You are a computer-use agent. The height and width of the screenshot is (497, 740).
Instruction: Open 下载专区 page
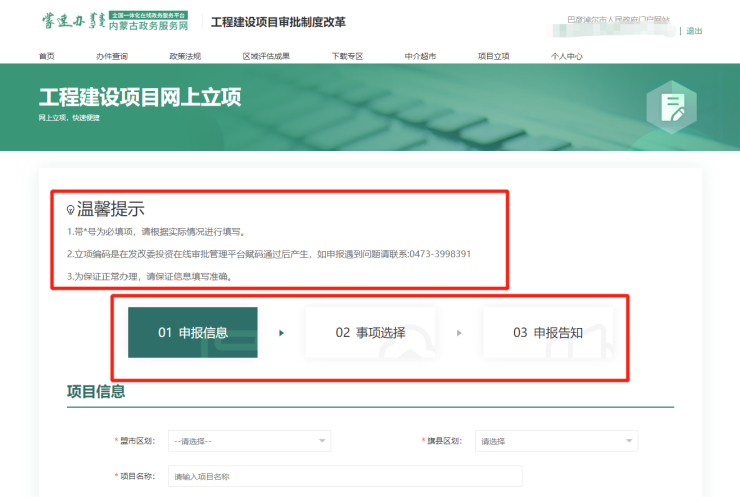point(347,56)
